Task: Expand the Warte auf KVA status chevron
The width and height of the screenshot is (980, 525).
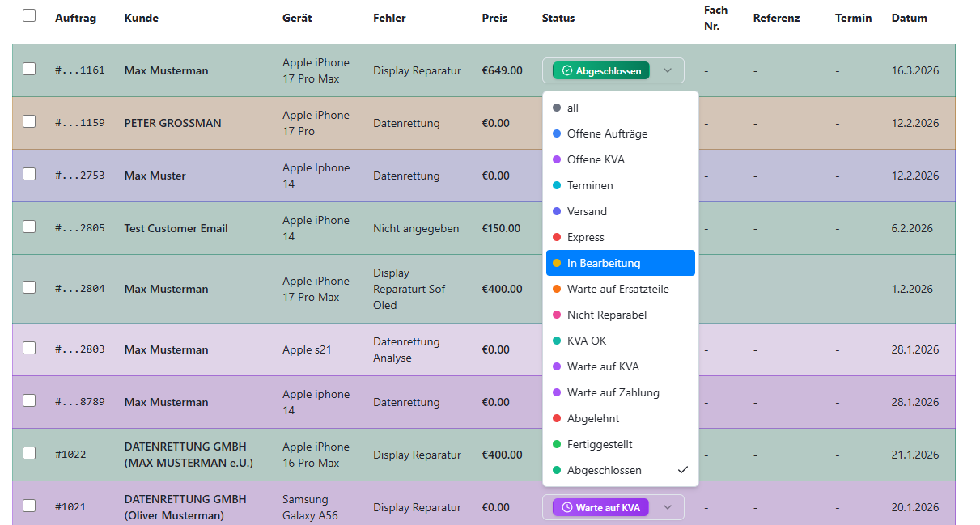Action: (x=668, y=507)
